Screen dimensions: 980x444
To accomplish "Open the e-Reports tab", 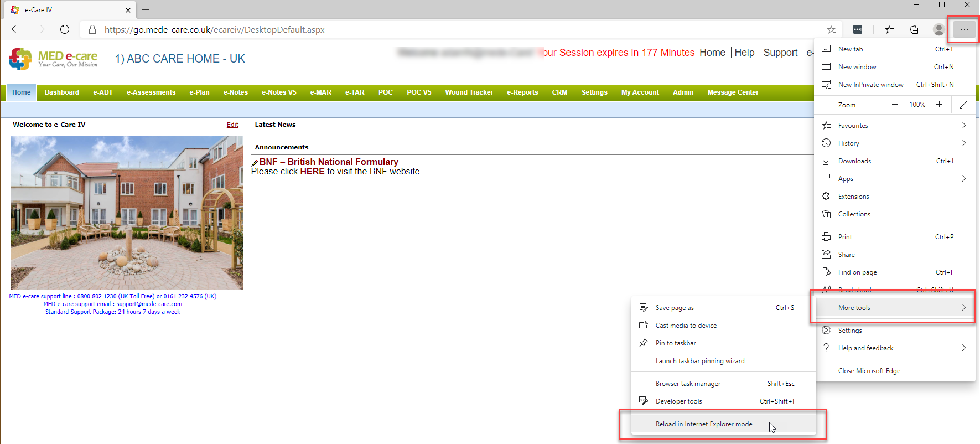I will point(522,92).
